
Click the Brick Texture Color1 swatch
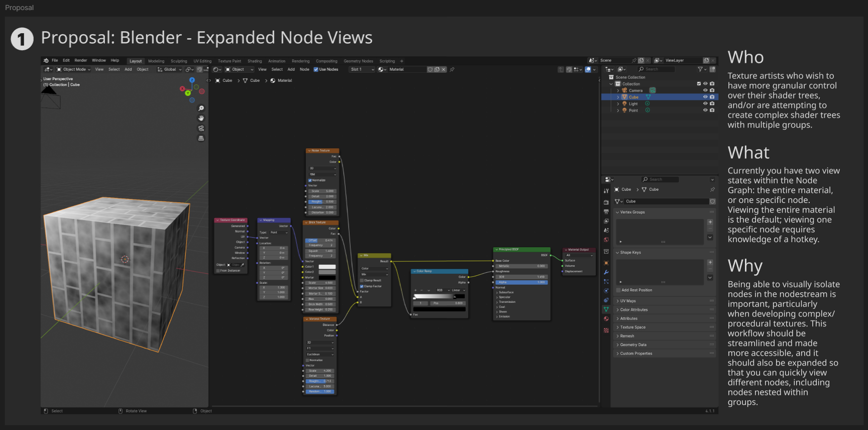tap(327, 267)
